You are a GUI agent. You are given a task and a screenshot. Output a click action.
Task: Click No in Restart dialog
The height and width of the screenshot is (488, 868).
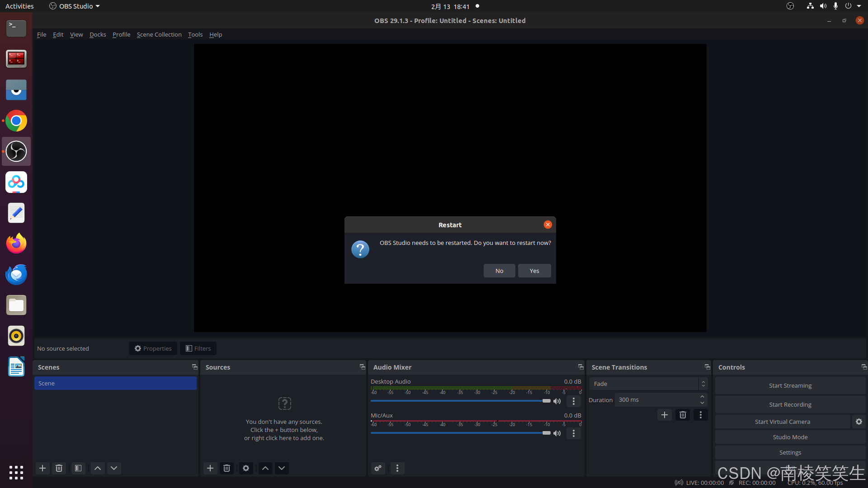pos(499,271)
